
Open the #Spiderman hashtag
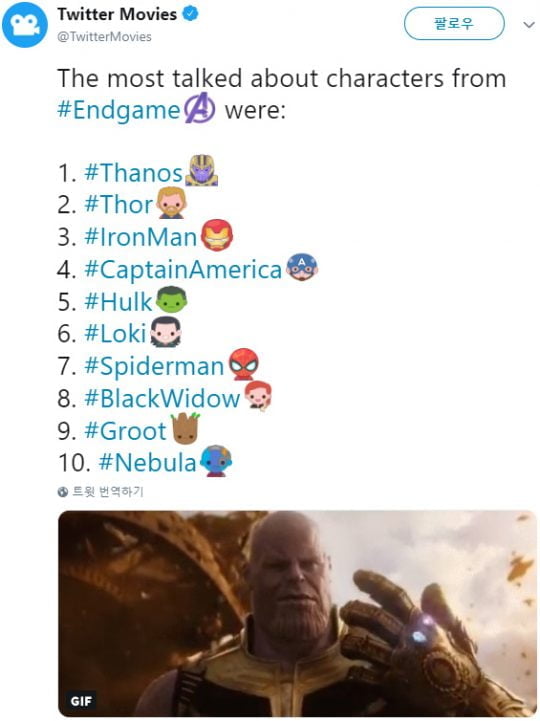[x=155, y=366]
